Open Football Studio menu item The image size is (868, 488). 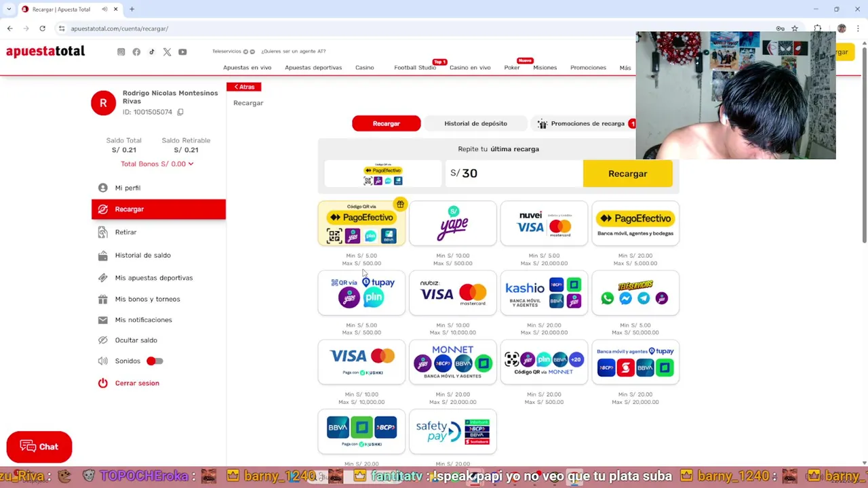(x=415, y=68)
